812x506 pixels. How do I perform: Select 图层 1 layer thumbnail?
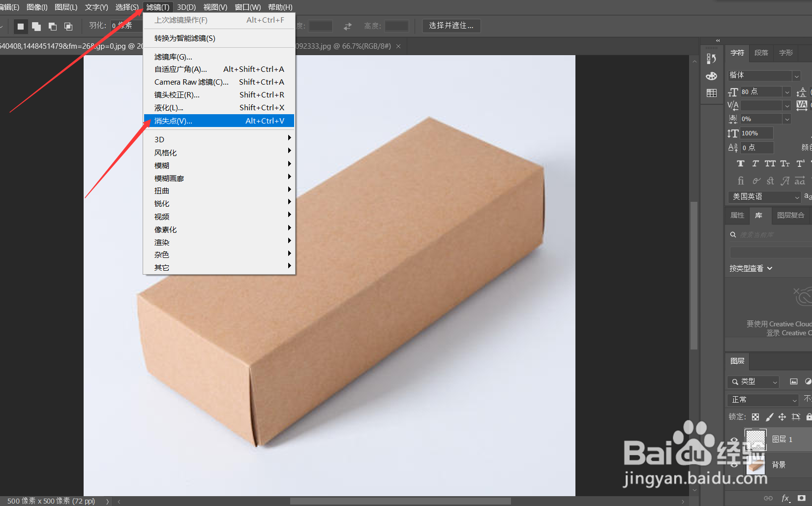[755, 440]
